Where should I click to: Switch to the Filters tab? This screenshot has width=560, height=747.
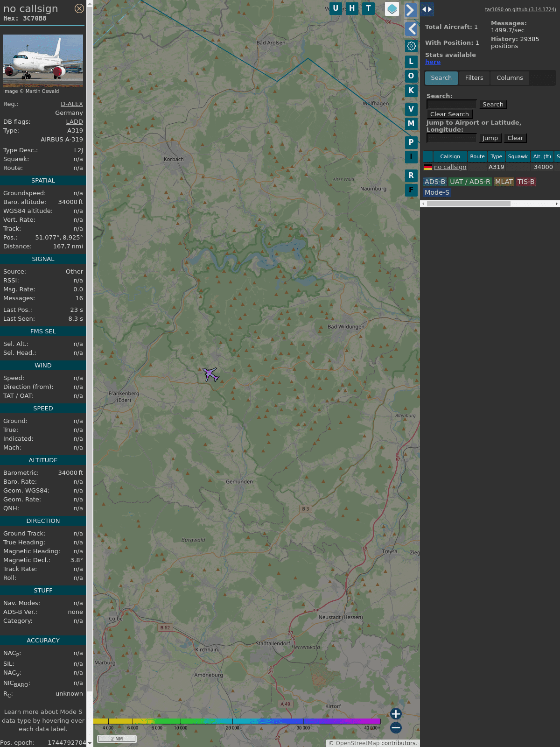474,78
